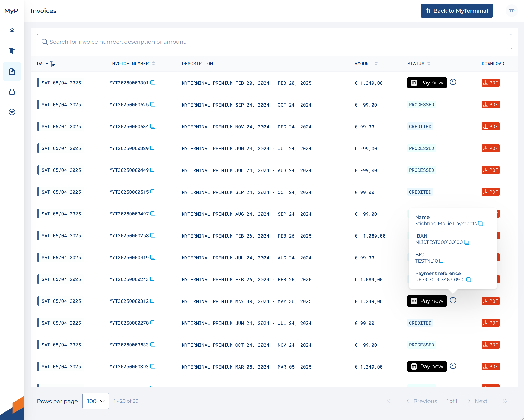
Task: Copy invoice number MYT20250000449
Action: pyautogui.click(x=153, y=170)
